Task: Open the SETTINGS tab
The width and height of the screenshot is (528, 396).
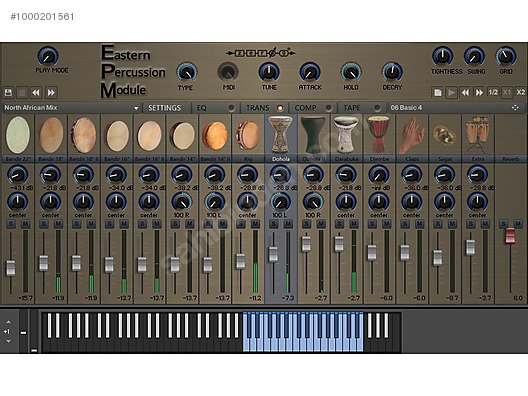Action: [x=164, y=108]
